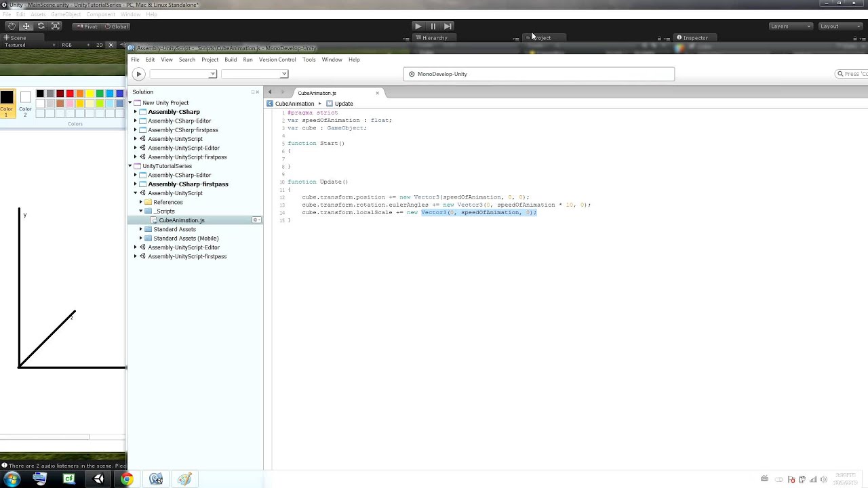This screenshot has height=488, width=868.
Task: Toggle 2D view in Unity Scene
Action: pos(99,45)
